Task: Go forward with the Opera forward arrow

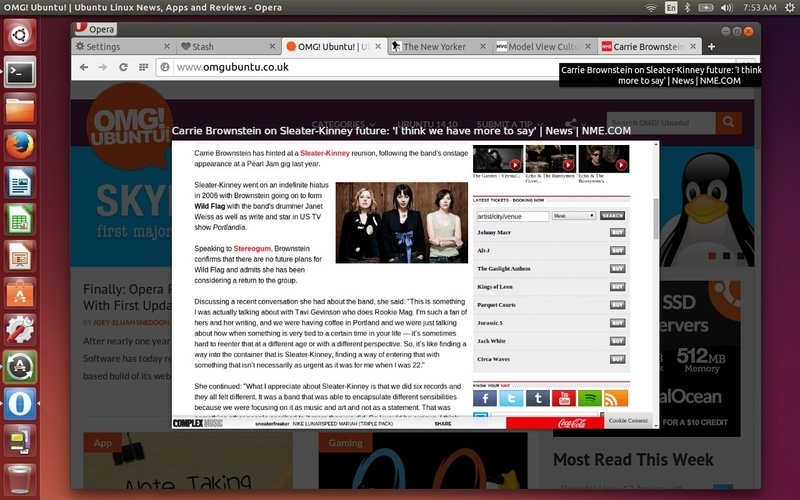Action: click(x=103, y=67)
